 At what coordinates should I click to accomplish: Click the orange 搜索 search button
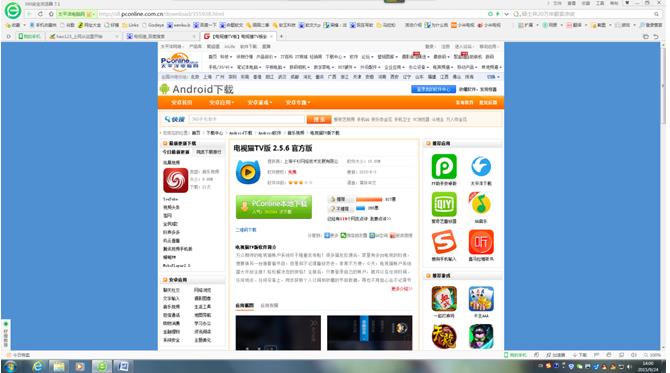(x=319, y=119)
